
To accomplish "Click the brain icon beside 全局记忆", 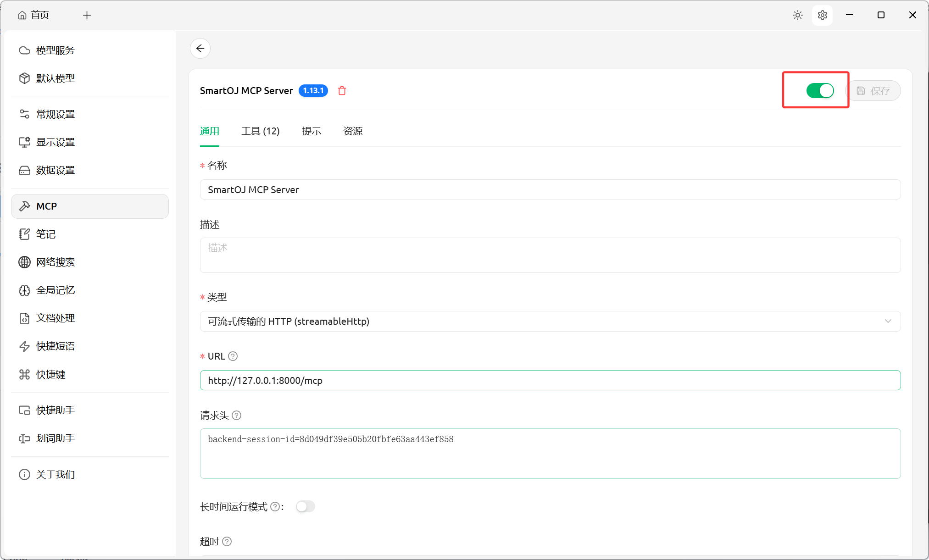I will click(24, 290).
